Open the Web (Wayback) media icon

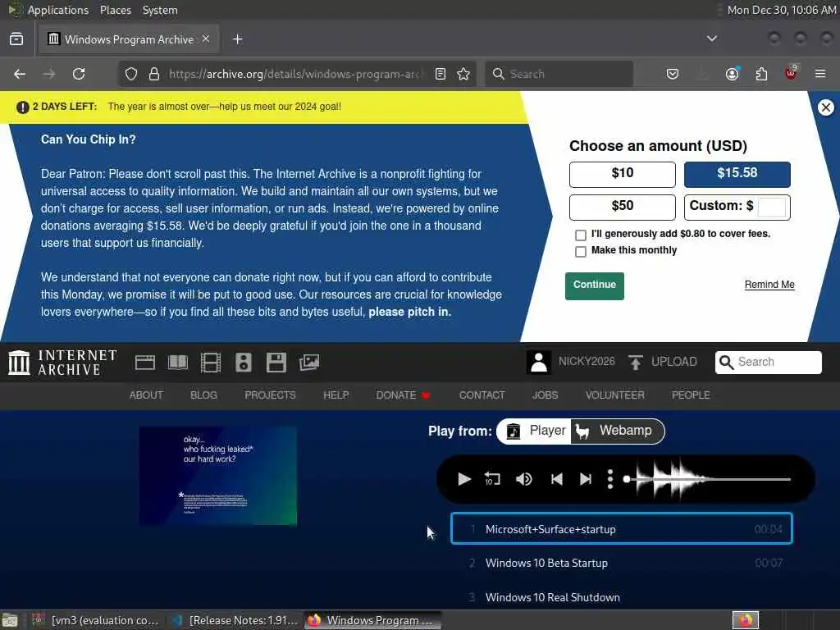[x=145, y=363]
